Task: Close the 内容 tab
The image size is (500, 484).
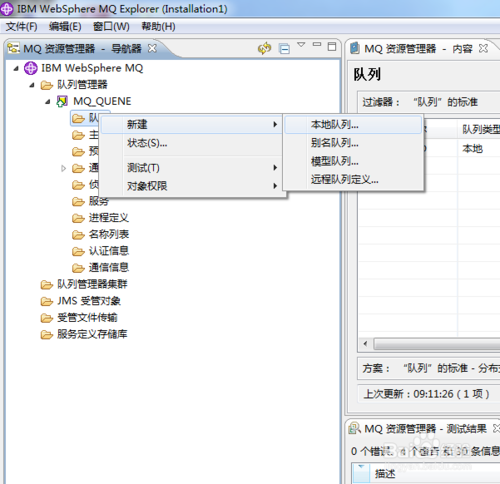Action: click(483, 49)
